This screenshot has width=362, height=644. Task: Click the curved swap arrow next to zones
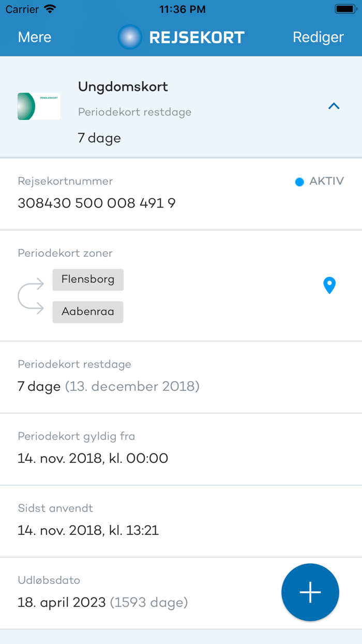[31, 296]
